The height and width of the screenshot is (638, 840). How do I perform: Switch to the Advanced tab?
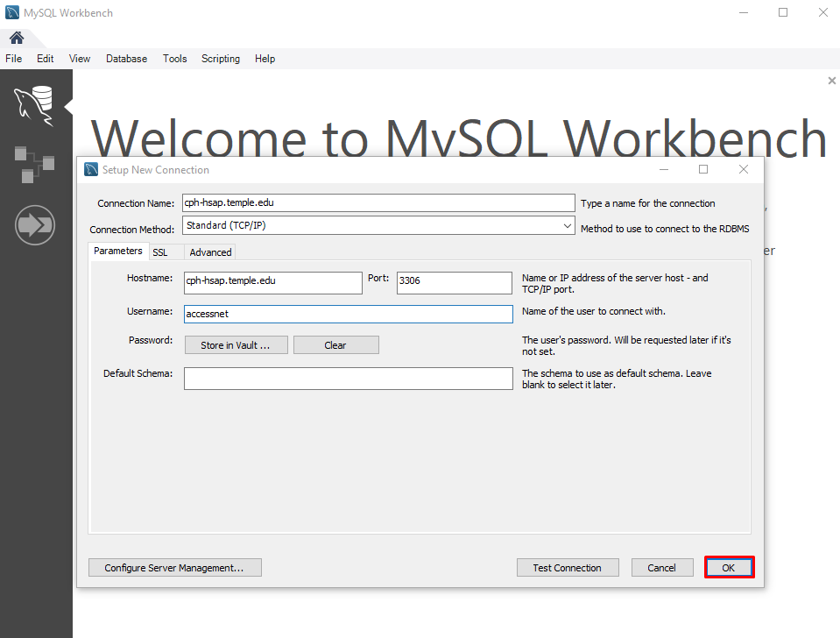click(x=210, y=252)
